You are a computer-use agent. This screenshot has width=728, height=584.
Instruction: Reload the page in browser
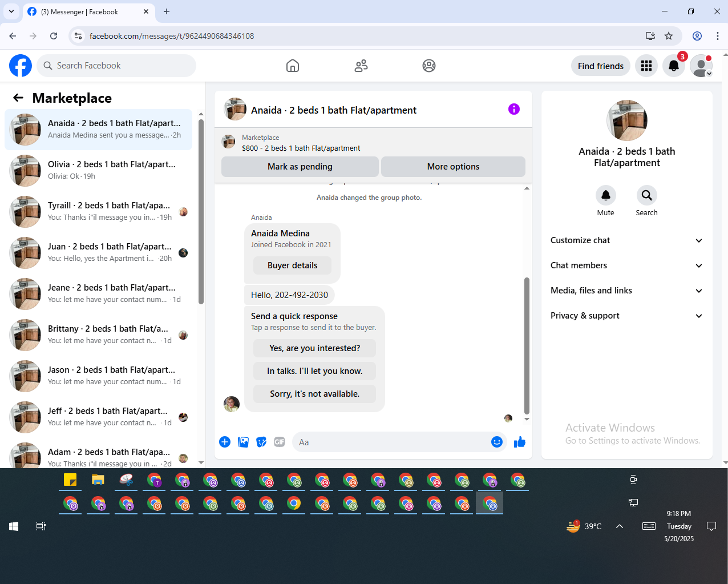coord(54,36)
